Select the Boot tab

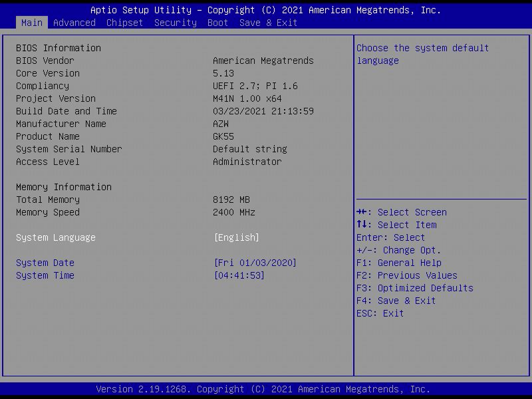point(218,23)
